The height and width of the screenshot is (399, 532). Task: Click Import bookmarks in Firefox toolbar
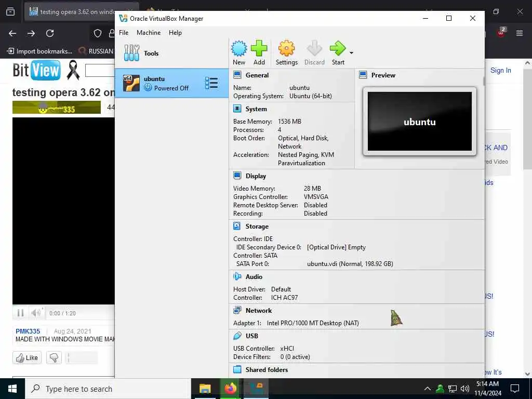click(x=39, y=51)
